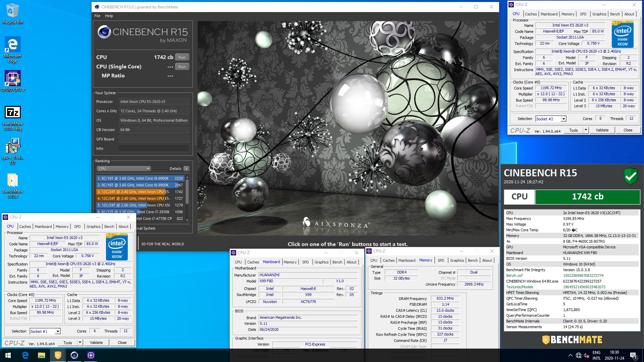Viewport: 644px width, 362px height.
Task: Click Validate in bottom-left CPU-Z
Action: pyautogui.click(x=96, y=343)
